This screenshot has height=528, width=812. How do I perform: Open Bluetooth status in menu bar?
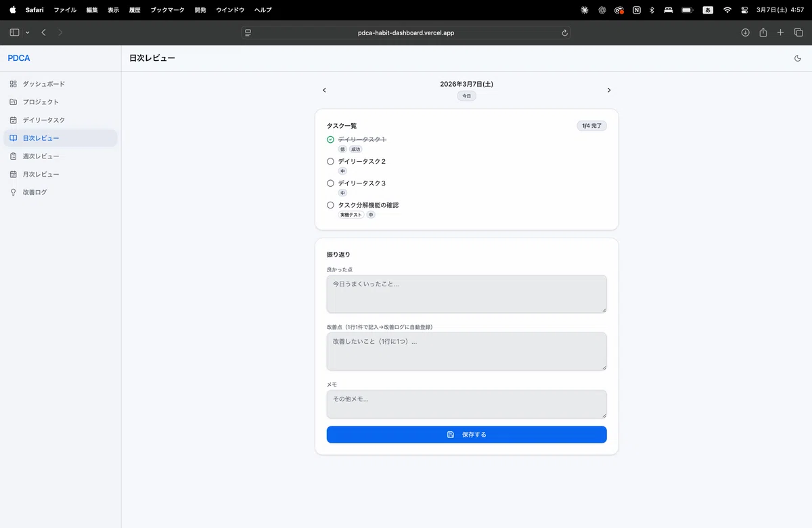pos(652,10)
